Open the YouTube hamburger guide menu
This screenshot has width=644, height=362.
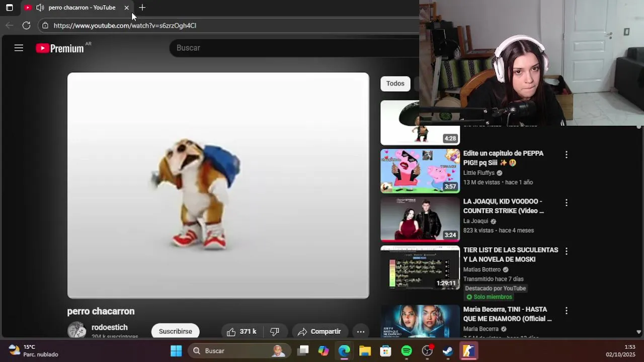click(x=19, y=48)
